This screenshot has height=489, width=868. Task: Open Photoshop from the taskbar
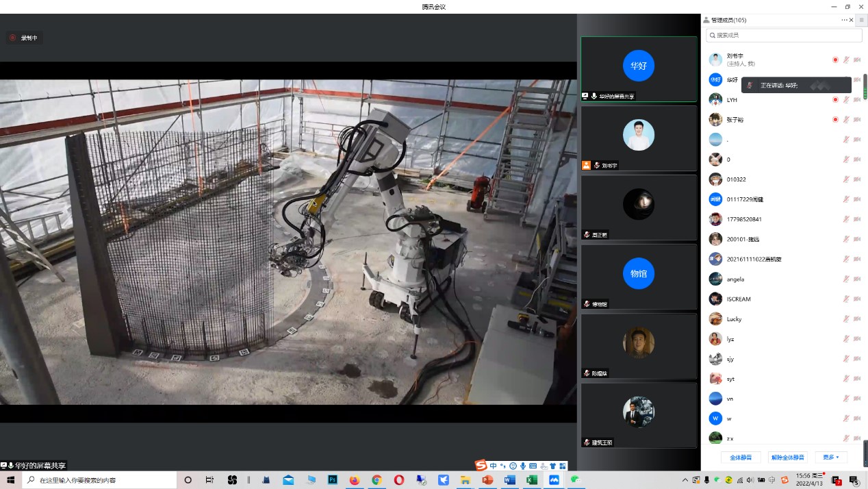(x=333, y=480)
